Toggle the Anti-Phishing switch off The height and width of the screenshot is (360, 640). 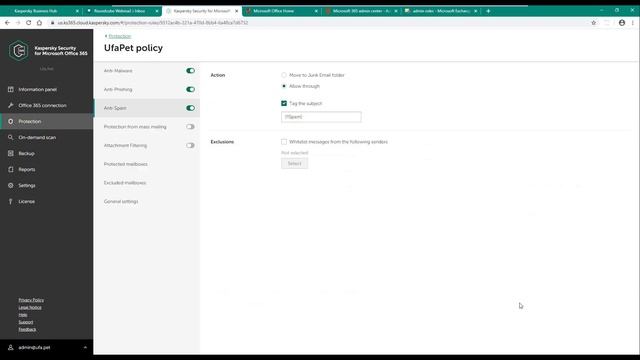pos(190,89)
